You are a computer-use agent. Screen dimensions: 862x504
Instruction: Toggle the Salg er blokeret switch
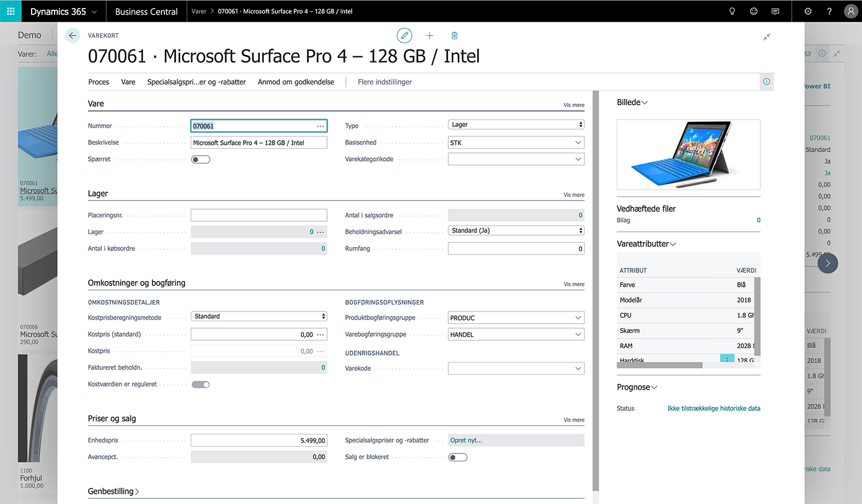[458, 457]
